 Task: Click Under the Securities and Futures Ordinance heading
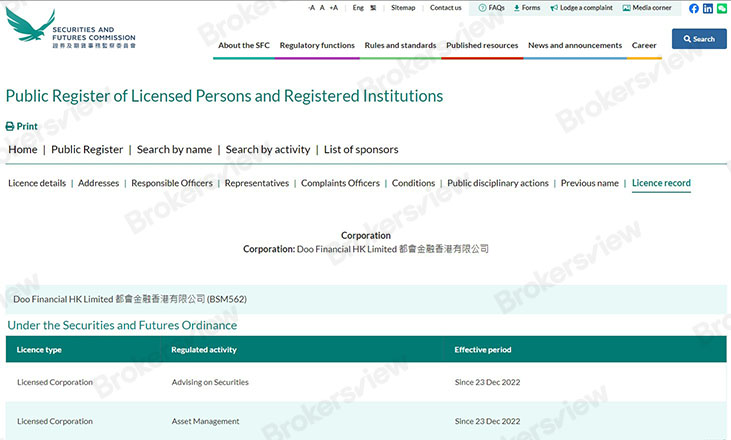point(122,325)
